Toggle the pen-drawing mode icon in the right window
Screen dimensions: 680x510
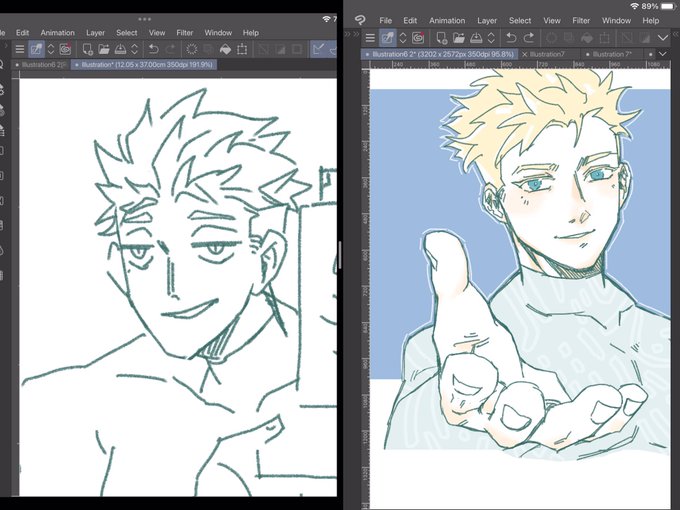(x=387, y=38)
